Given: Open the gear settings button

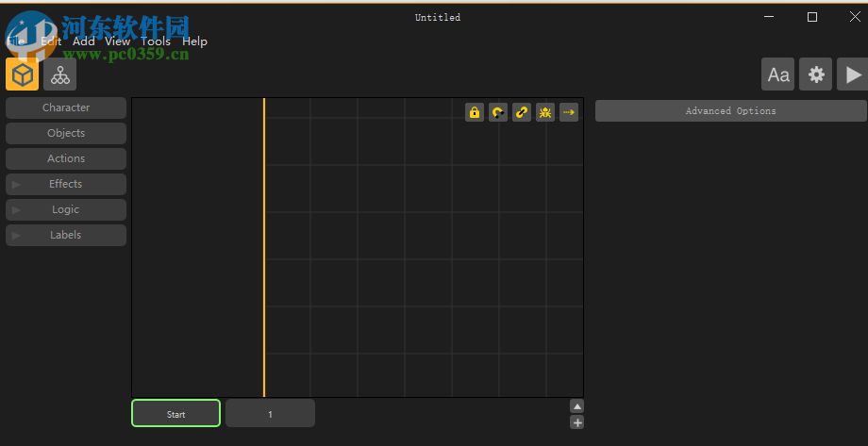Looking at the screenshot, I should (815, 74).
